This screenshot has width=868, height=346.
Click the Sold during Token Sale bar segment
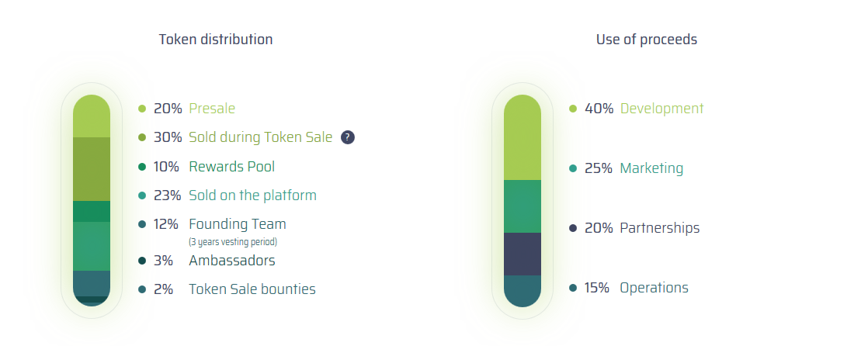click(x=92, y=169)
